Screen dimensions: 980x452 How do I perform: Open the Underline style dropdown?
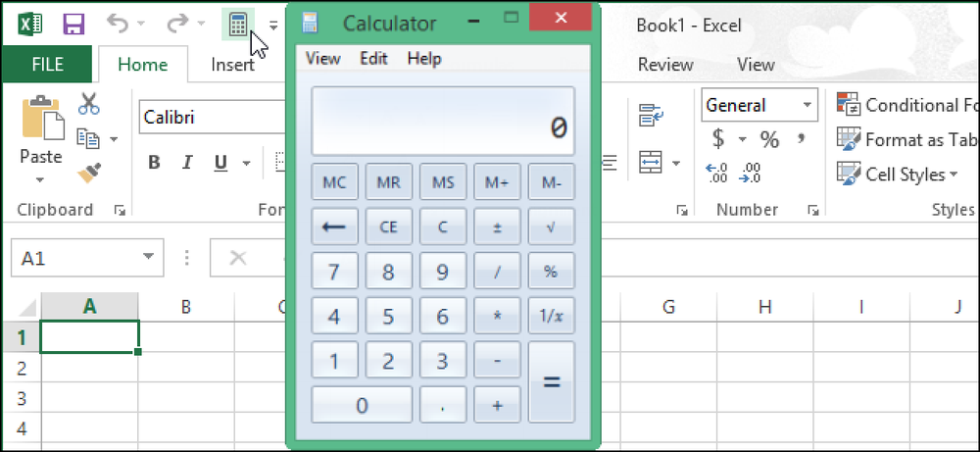246,164
